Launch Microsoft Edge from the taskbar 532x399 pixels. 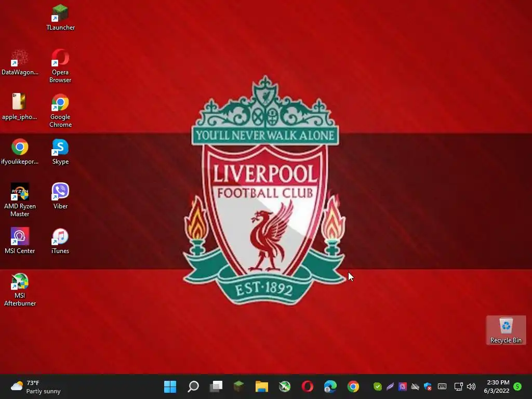(330, 387)
